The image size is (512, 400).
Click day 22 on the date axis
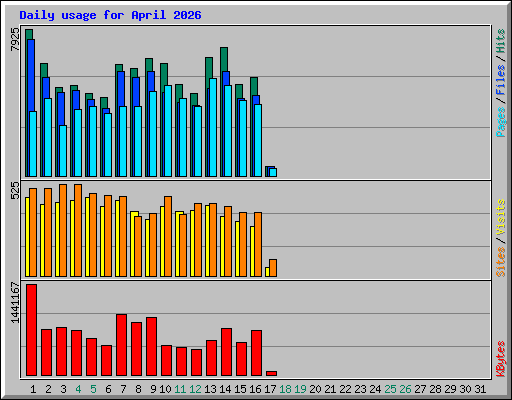(345, 389)
